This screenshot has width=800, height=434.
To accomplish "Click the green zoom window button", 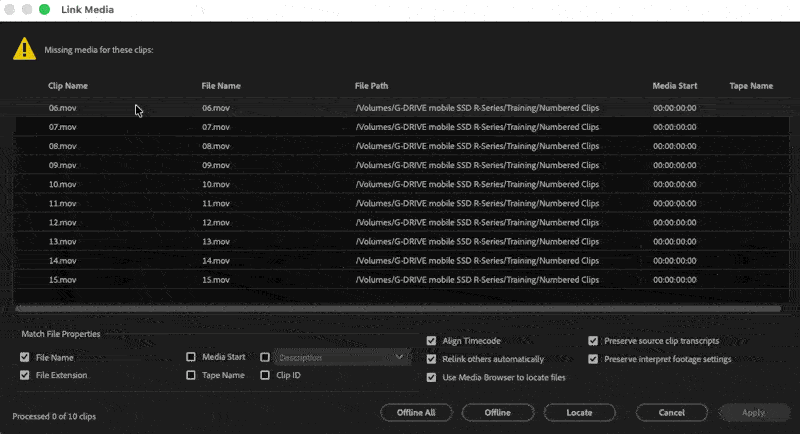I will pos(44,9).
